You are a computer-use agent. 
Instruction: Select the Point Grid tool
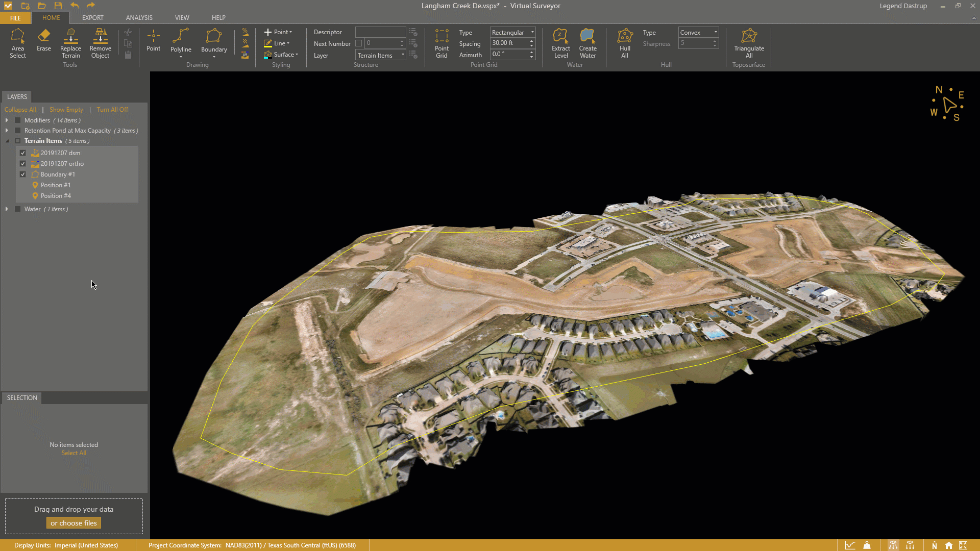(442, 43)
